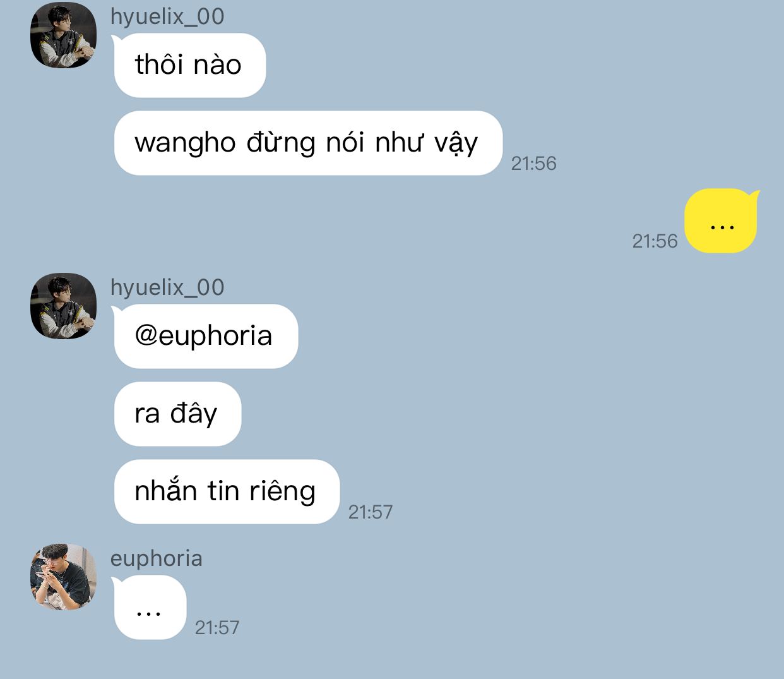
Task: Click the empty blue chat background
Action: pyautogui.click(x=537, y=411)
